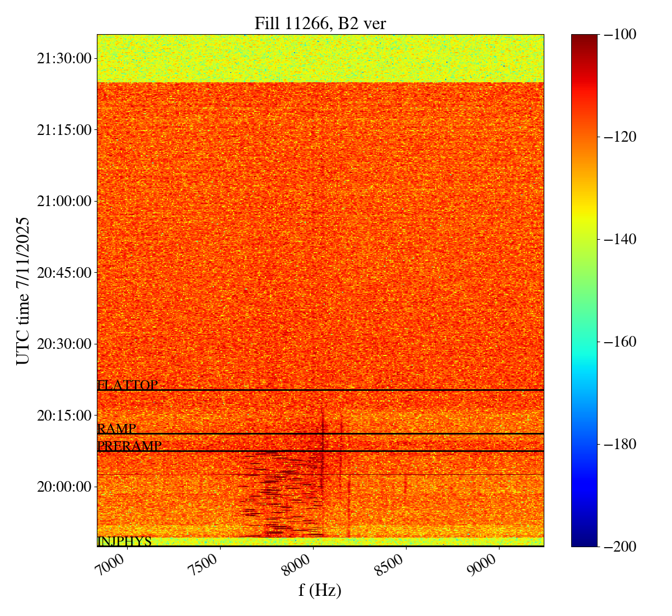Viewport: 672px width, 616px height.
Task: Click the 21:30:00 time tick label
Action: [64, 58]
